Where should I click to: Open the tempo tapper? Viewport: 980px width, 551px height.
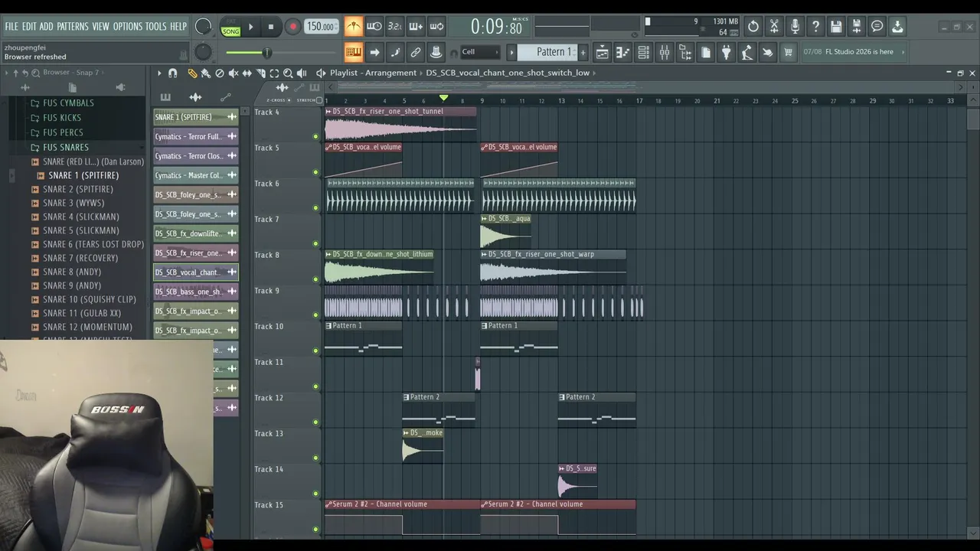pos(746,52)
